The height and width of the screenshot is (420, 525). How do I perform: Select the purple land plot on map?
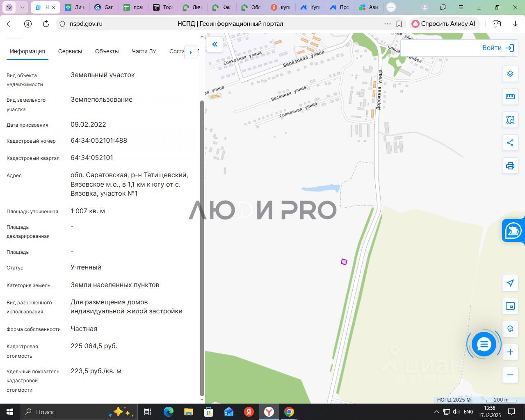(x=344, y=262)
